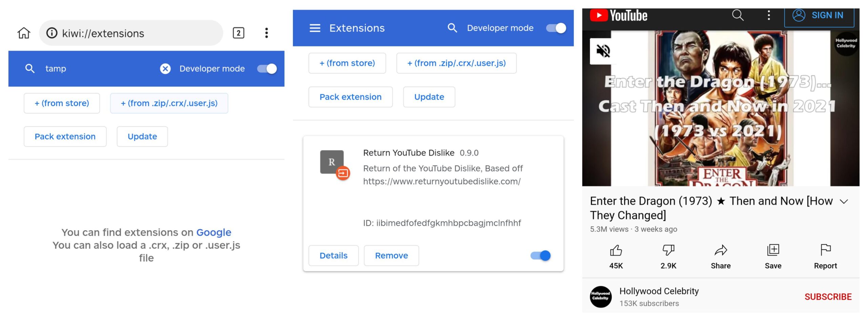Click the YouTube logo
The image size is (868, 321).
tap(617, 15)
